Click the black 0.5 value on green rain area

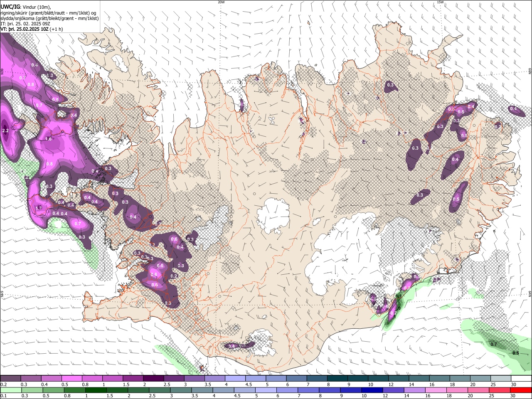(516, 353)
